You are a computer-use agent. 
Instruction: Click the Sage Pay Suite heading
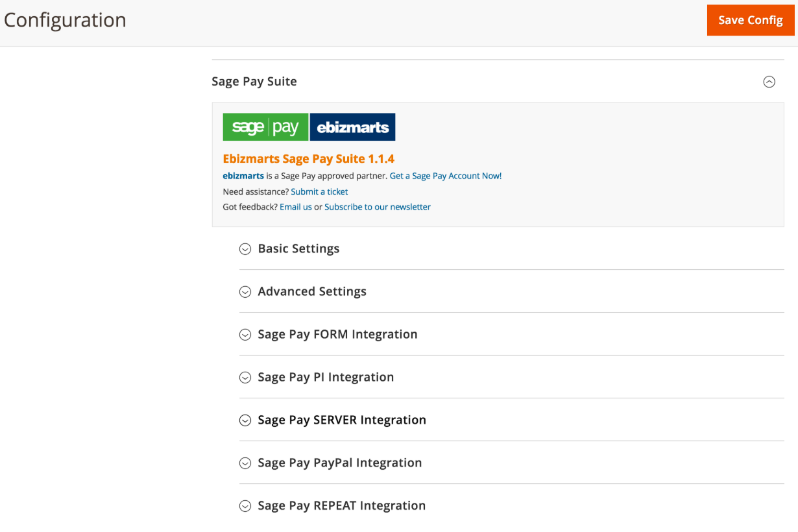(x=254, y=82)
